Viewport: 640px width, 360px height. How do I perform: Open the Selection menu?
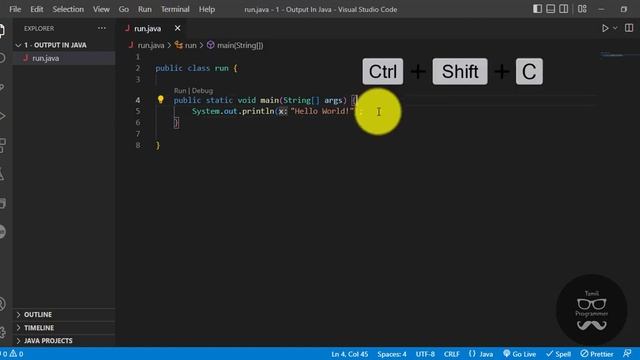(x=68, y=9)
